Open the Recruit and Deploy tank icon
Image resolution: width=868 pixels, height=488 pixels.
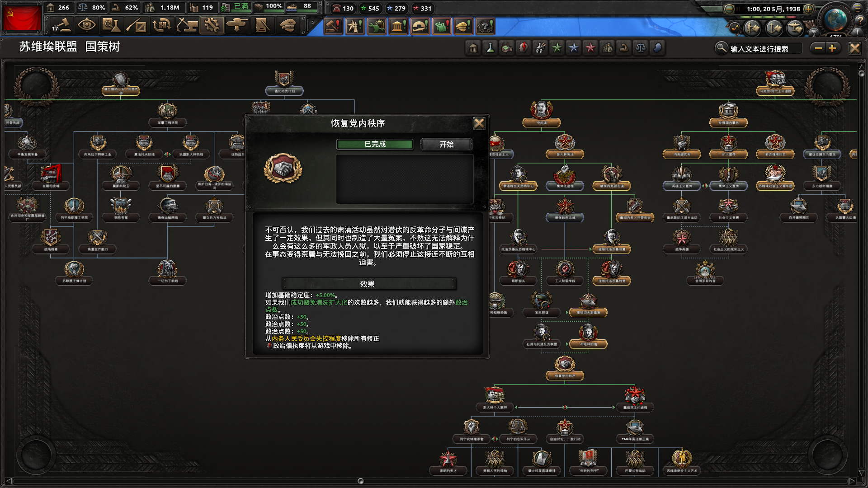[237, 25]
